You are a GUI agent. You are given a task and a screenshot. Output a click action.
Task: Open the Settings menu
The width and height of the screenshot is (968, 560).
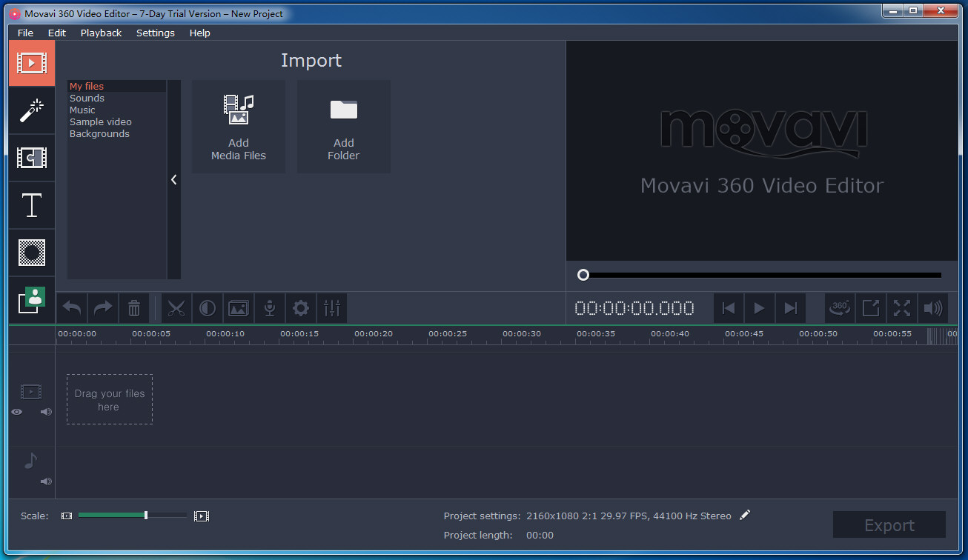coord(156,33)
